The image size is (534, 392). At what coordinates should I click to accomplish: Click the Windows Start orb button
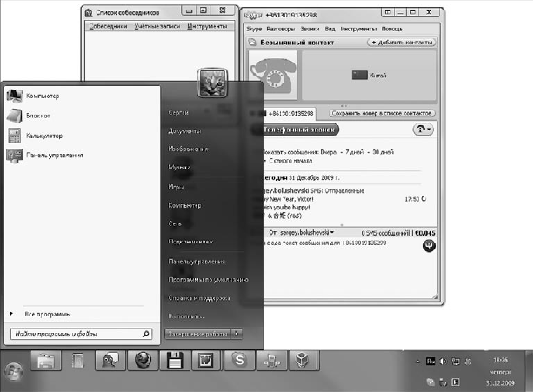tap(15, 371)
